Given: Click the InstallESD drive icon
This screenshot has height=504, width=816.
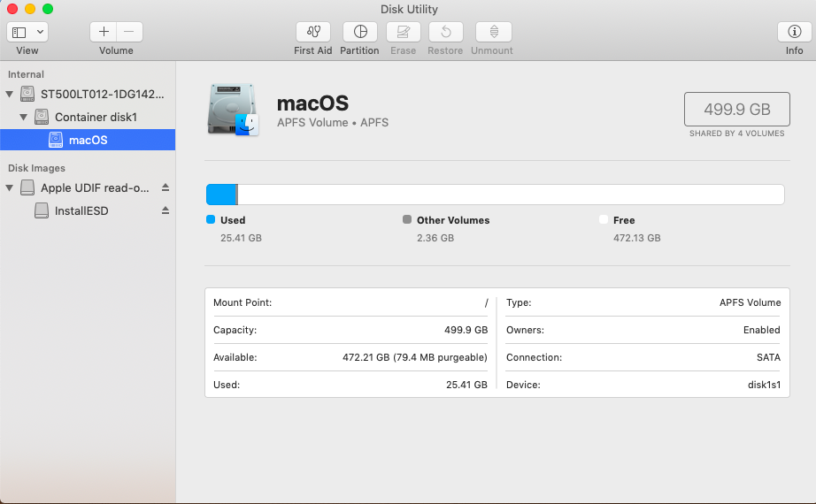Looking at the screenshot, I should (x=42, y=210).
